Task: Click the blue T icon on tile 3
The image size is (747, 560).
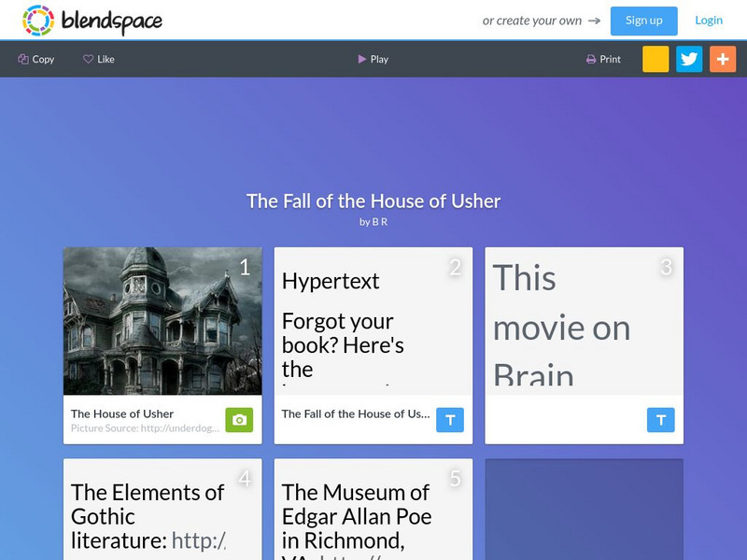Action: coord(661,420)
